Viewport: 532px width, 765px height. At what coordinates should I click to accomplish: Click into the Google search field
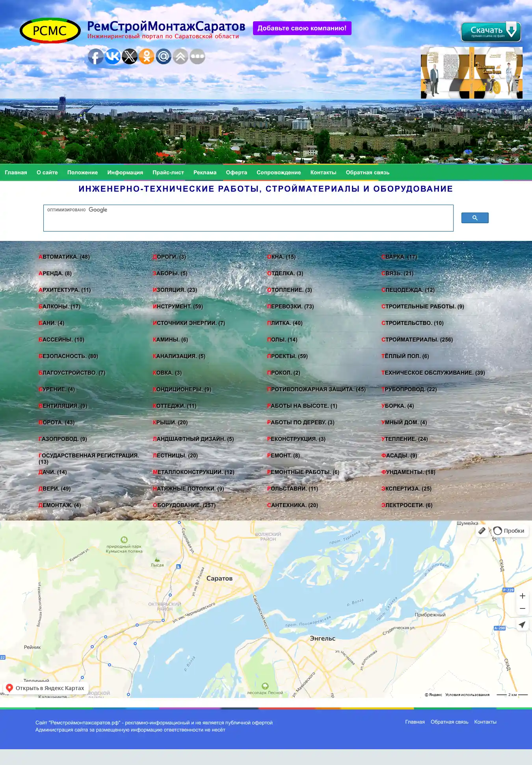(x=248, y=219)
